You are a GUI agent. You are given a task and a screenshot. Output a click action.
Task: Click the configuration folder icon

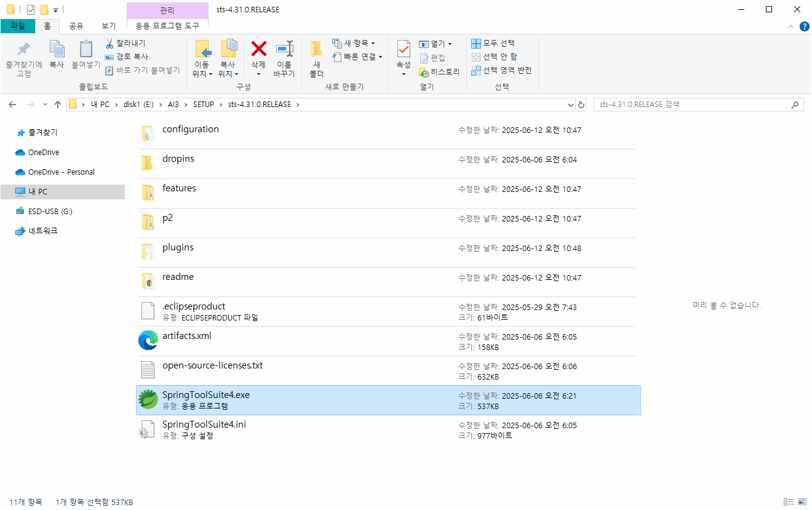click(147, 134)
